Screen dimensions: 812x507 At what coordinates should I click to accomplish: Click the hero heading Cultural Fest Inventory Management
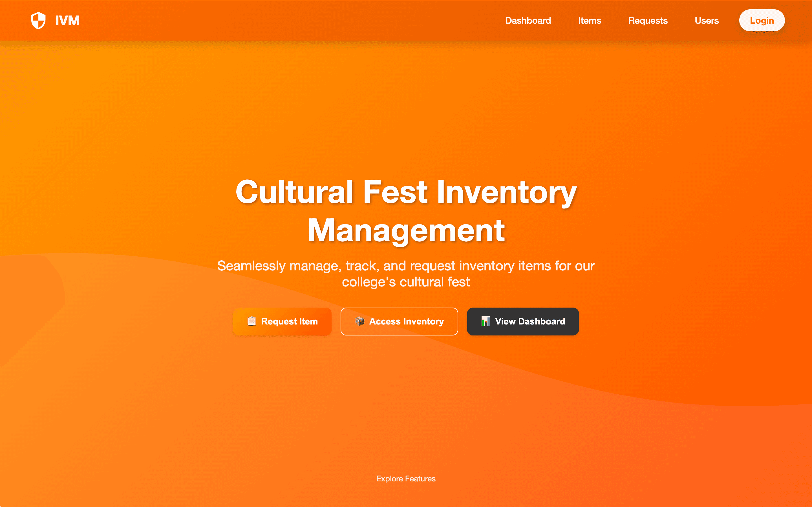click(406, 211)
